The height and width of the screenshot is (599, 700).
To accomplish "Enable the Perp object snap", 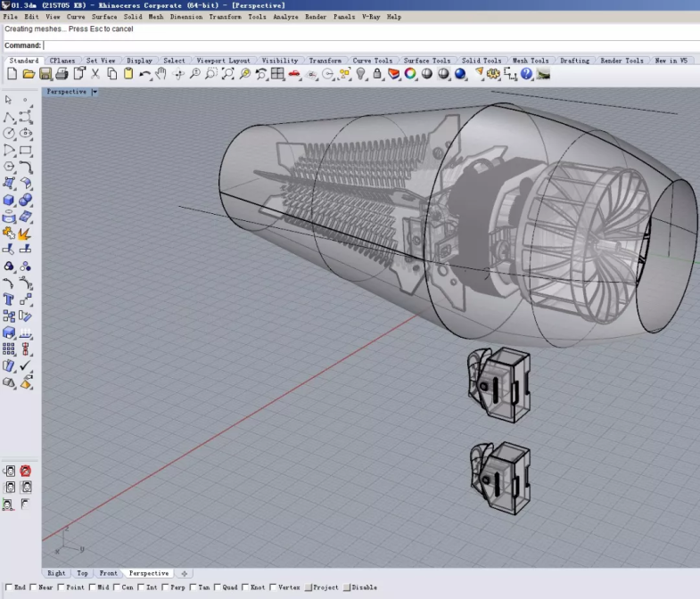I will pos(166,587).
